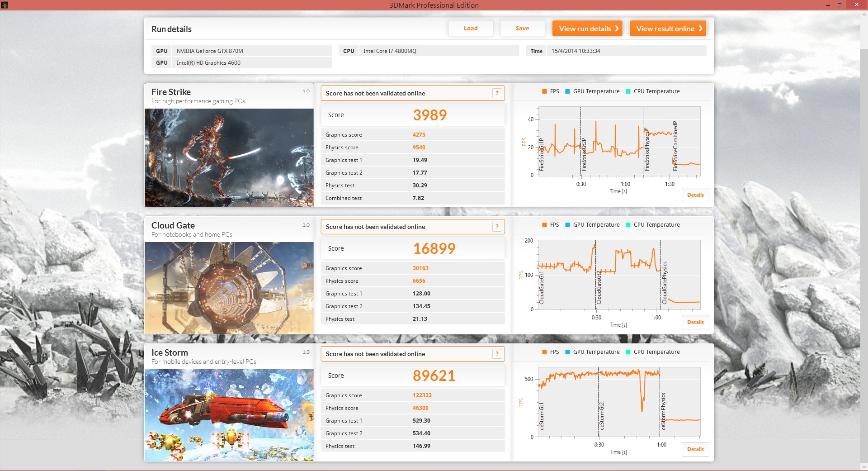The image size is (868, 471).
Task: Toggle FPS legend swatch in Cloud Gate chart
Action: pos(544,225)
